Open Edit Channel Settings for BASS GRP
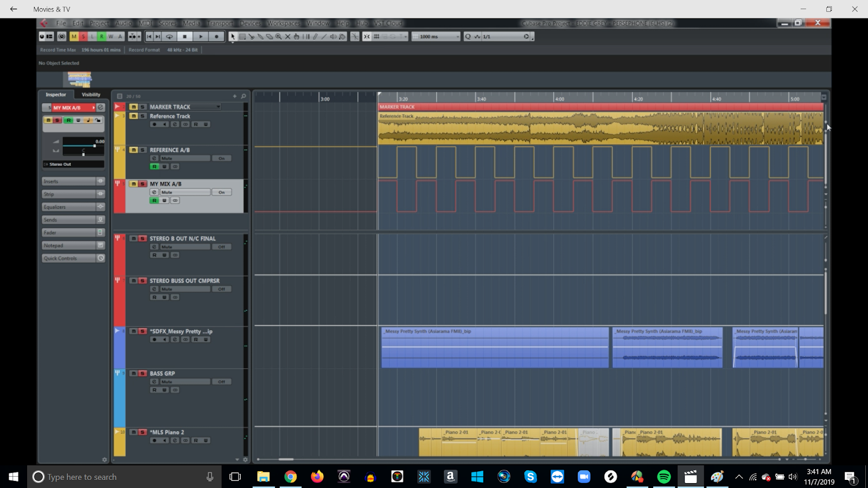Screen dimensions: 868x488 (x=154, y=382)
